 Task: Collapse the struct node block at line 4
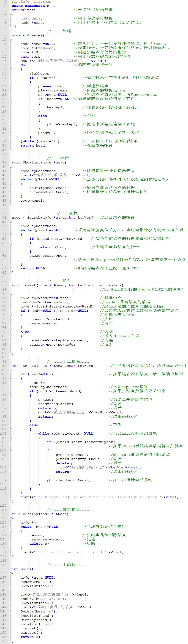[11, 14]
